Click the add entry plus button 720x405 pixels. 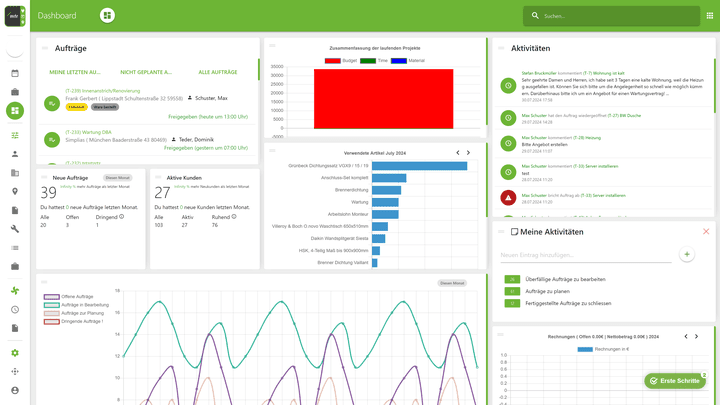[686, 255]
